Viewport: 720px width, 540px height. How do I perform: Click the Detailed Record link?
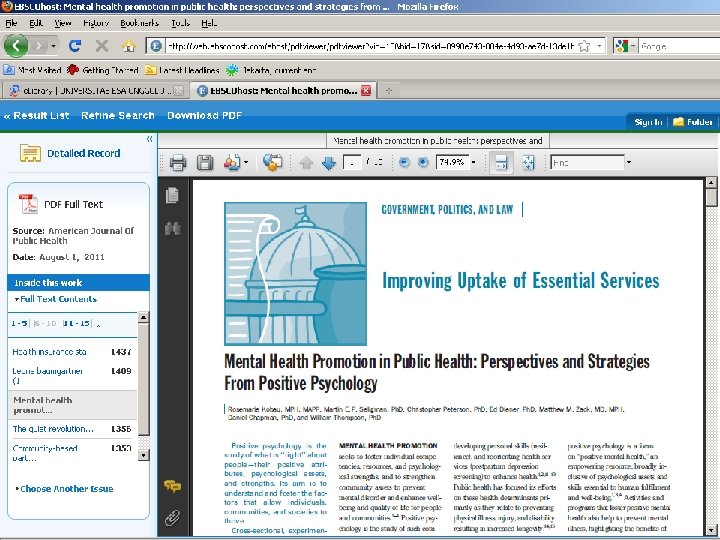pos(83,153)
